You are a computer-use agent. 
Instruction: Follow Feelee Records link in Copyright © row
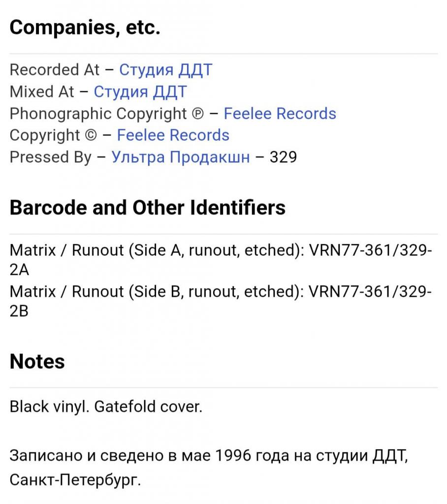coord(173,135)
